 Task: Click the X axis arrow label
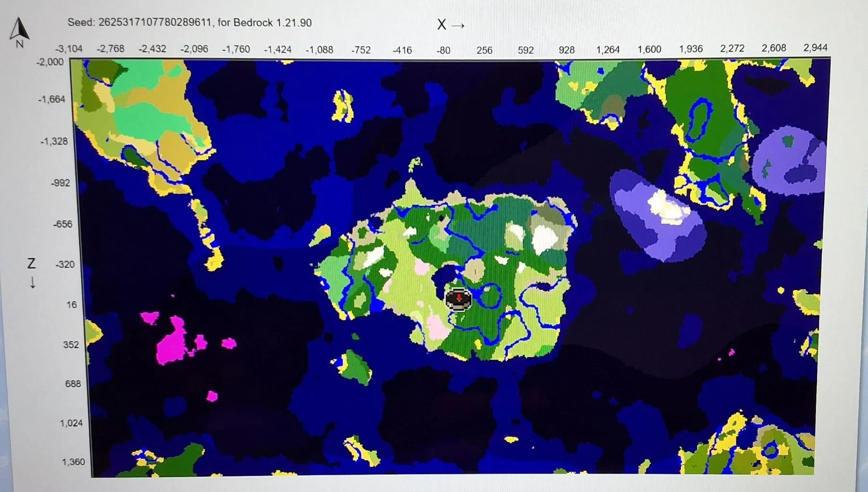450,25
